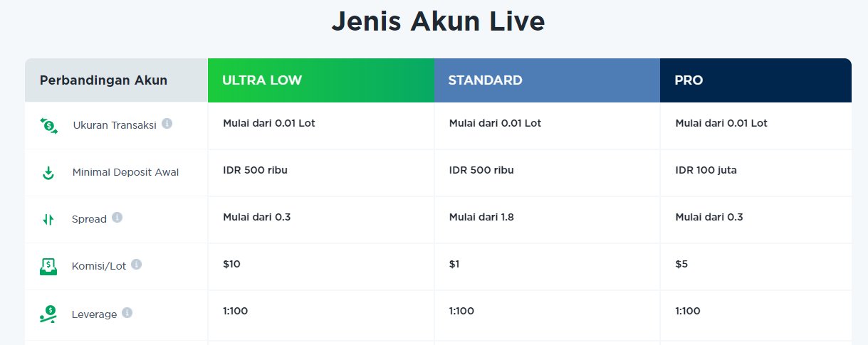
Task: Click info icon next to Spread
Action: click(117, 217)
